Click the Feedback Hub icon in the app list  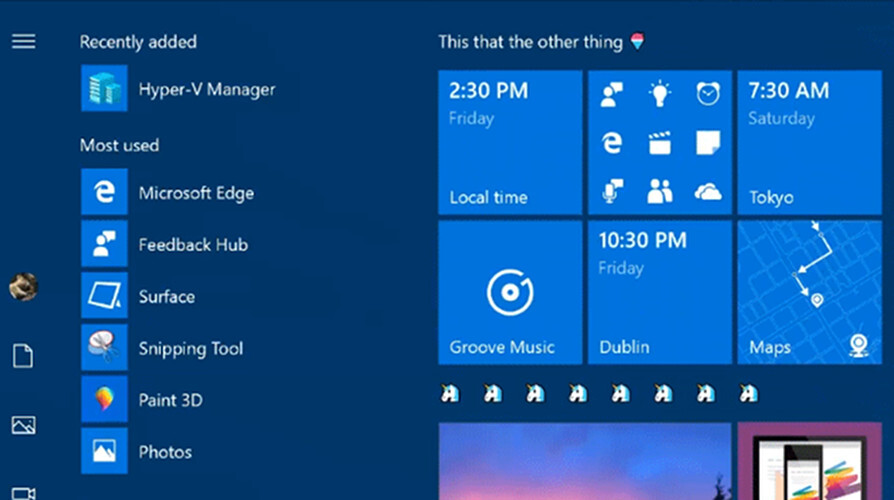[104, 243]
